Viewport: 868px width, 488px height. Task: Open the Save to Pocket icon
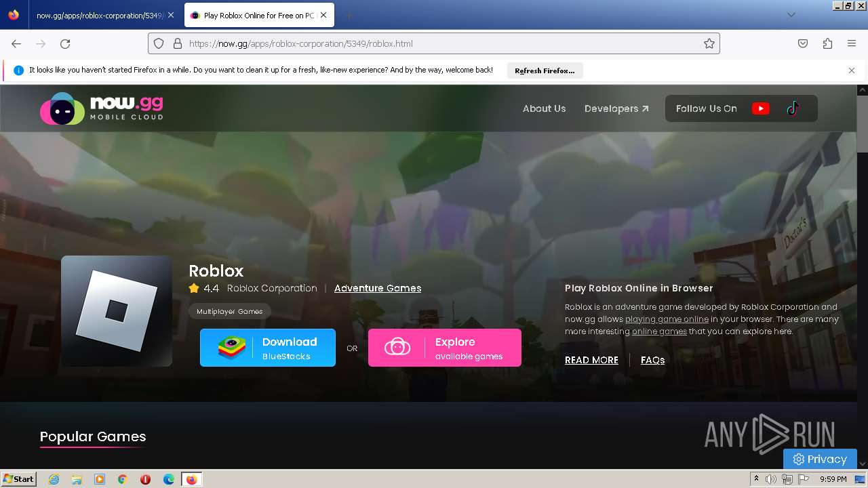803,43
